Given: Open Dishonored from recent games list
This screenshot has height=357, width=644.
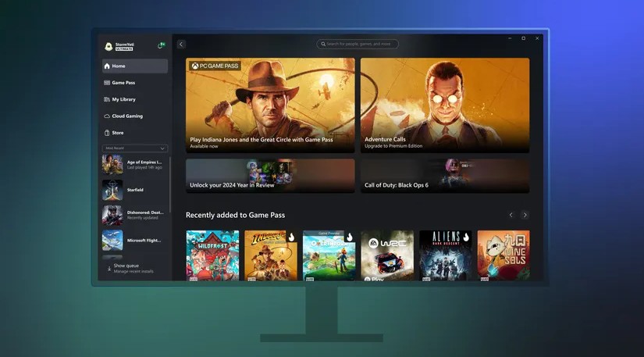Looking at the screenshot, I should click(135, 216).
